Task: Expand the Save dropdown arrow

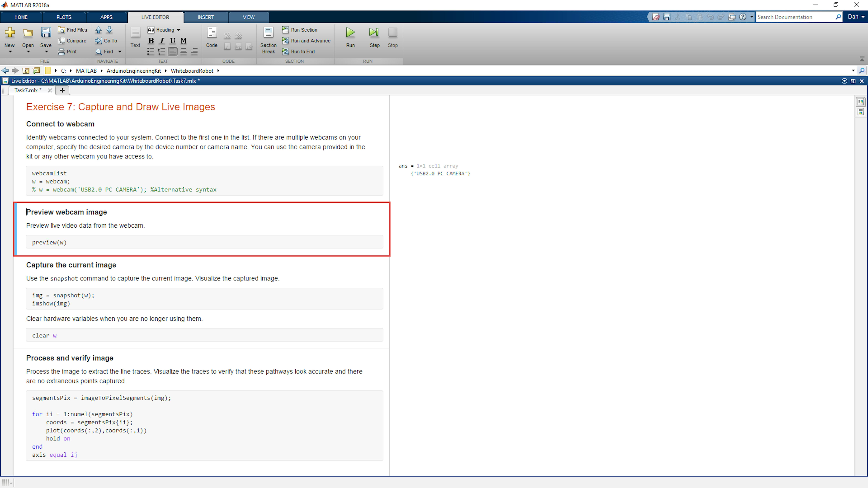Action: coord(46,52)
